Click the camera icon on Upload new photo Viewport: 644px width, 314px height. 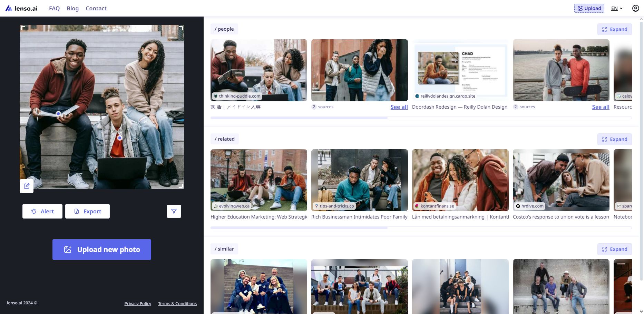click(x=68, y=249)
